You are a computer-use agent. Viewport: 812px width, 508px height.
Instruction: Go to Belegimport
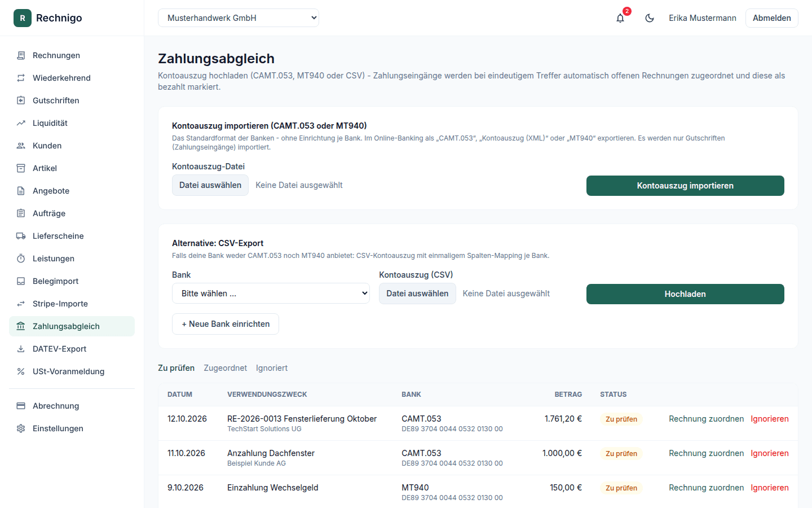click(72, 281)
